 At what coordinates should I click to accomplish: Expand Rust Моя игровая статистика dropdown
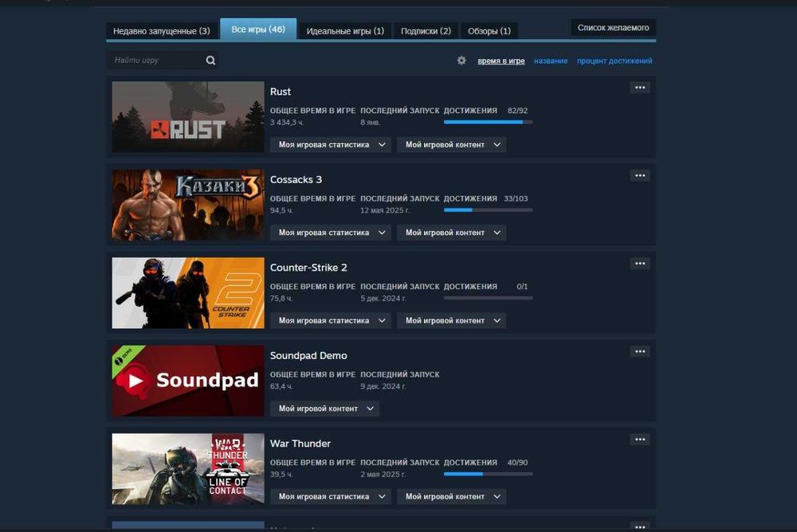[x=331, y=145]
